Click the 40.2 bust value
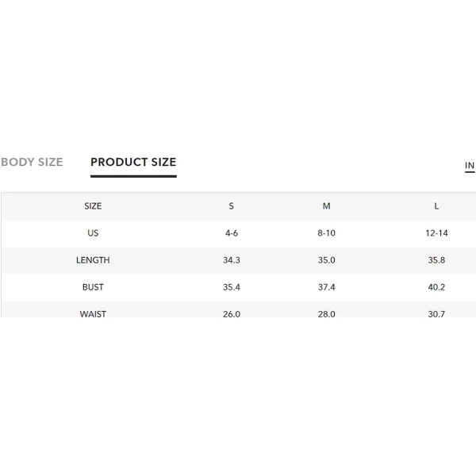 [x=436, y=287]
